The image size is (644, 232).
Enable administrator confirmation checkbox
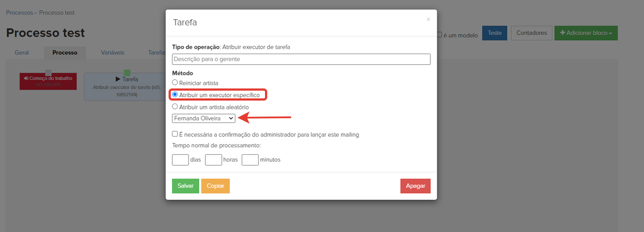pos(175,134)
